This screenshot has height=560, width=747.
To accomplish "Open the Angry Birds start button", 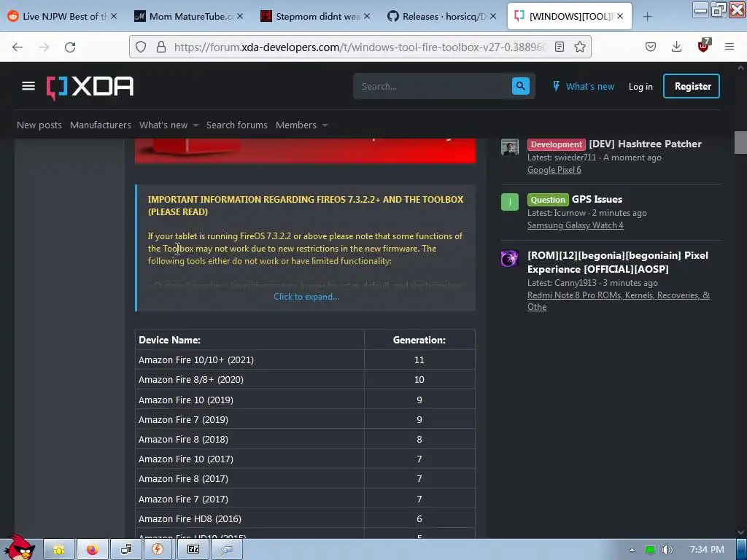I will pyautogui.click(x=19, y=548).
